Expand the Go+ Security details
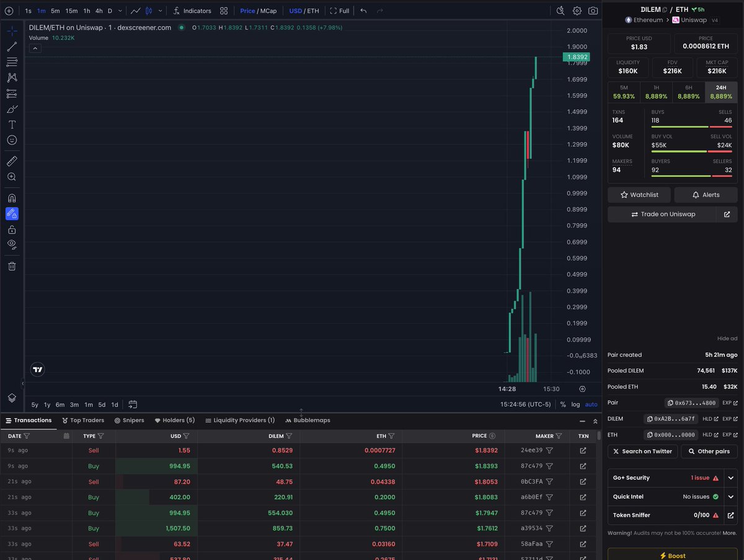This screenshot has width=744, height=560. (731, 478)
